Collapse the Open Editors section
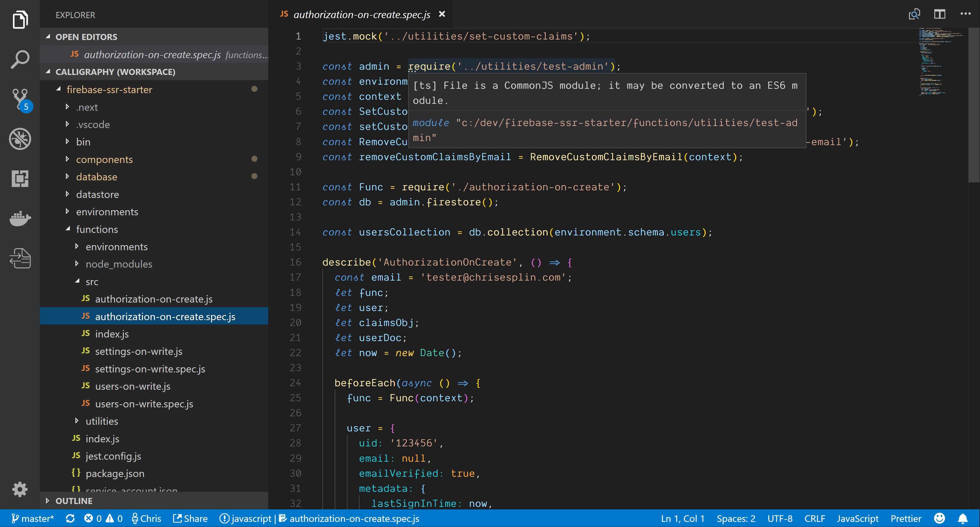The height and width of the screenshot is (527, 980). (x=154, y=36)
